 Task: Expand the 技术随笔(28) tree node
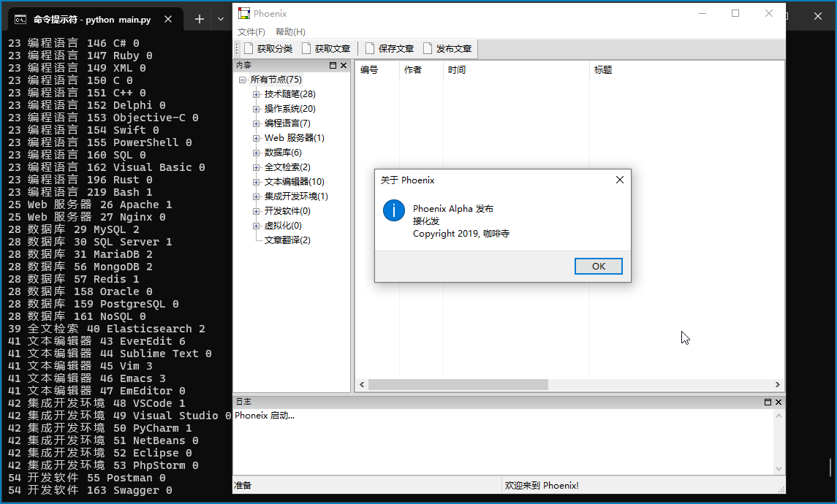tap(256, 94)
